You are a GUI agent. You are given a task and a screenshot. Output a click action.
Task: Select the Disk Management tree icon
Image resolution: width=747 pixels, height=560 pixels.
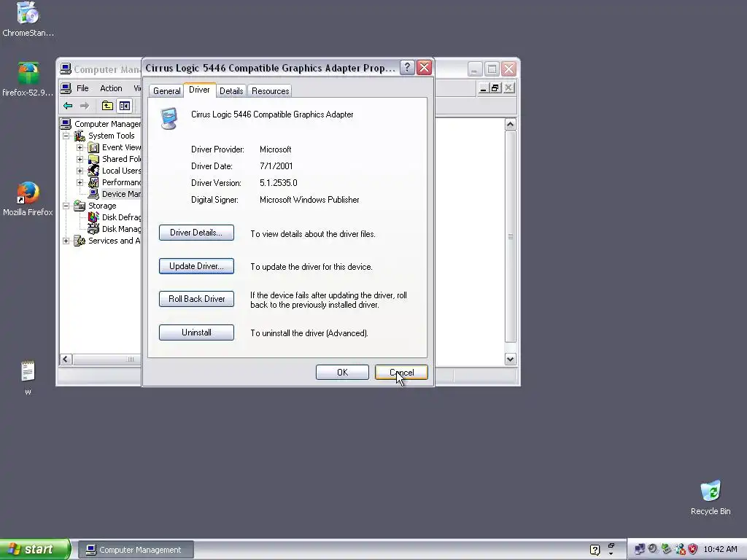pos(93,229)
